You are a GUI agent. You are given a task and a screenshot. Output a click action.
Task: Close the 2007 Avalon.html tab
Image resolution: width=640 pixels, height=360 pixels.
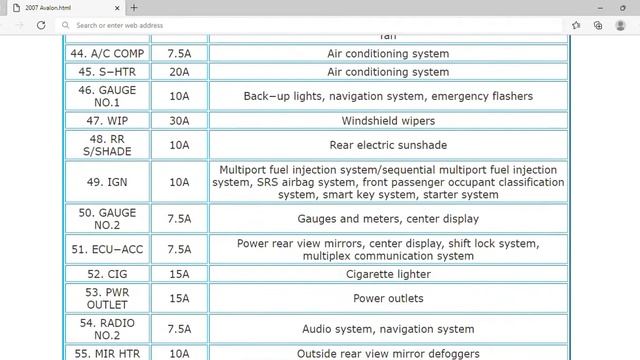pos(117,8)
